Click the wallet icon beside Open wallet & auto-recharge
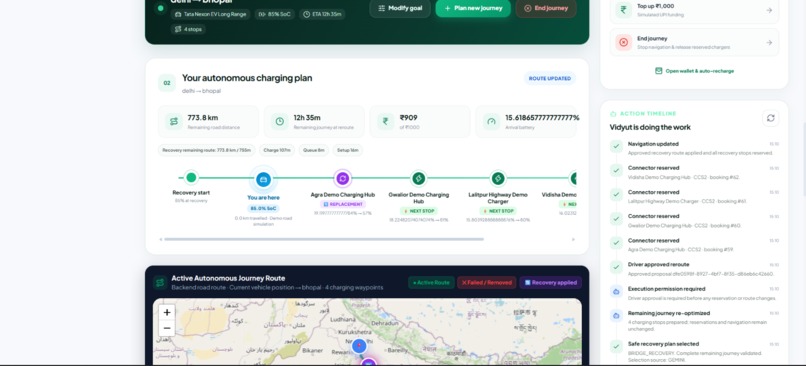This screenshot has width=806, height=366. point(658,71)
